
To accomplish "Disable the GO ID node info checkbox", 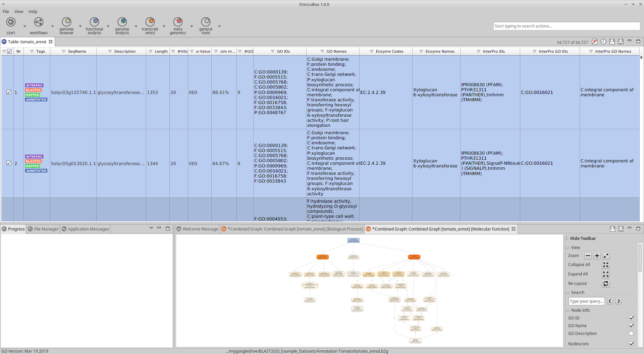I will pyautogui.click(x=631, y=318).
